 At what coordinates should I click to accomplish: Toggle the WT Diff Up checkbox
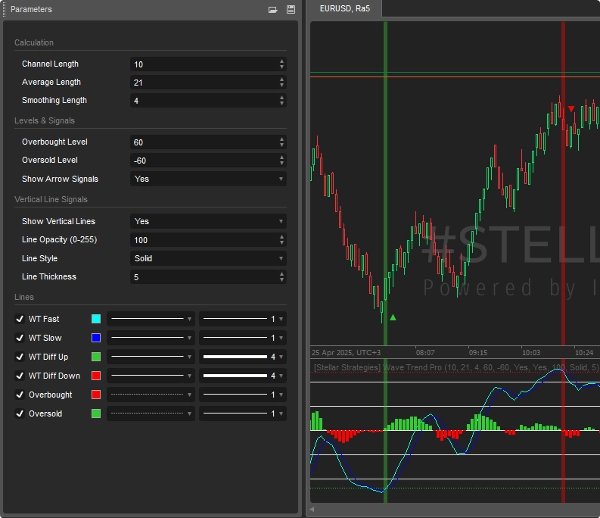click(20, 357)
